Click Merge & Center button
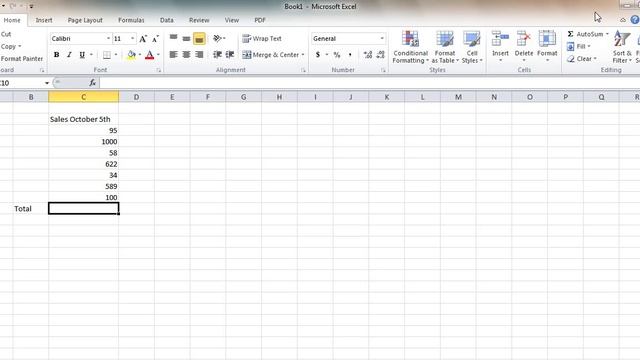The width and height of the screenshot is (640, 360). click(270, 55)
